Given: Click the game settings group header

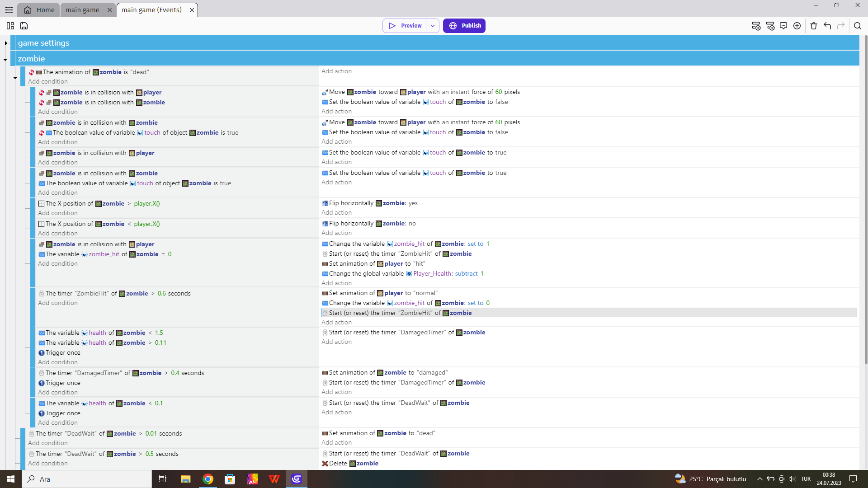Looking at the screenshot, I should (x=437, y=43).
